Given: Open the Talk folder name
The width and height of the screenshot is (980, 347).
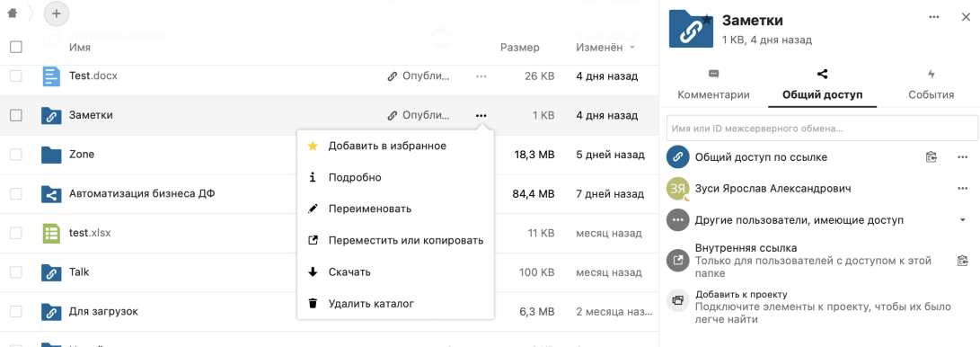Looking at the screenshot, I should [x=79, y=272].
